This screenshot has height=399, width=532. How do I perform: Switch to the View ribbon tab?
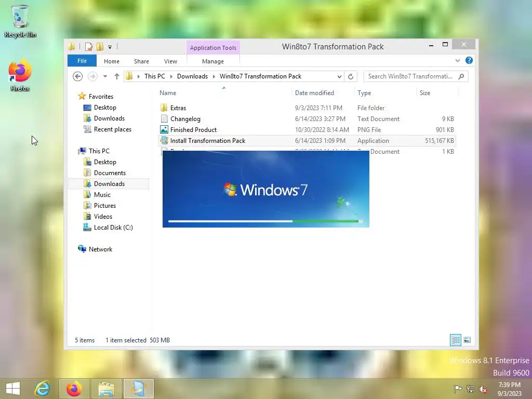(170, 61)
